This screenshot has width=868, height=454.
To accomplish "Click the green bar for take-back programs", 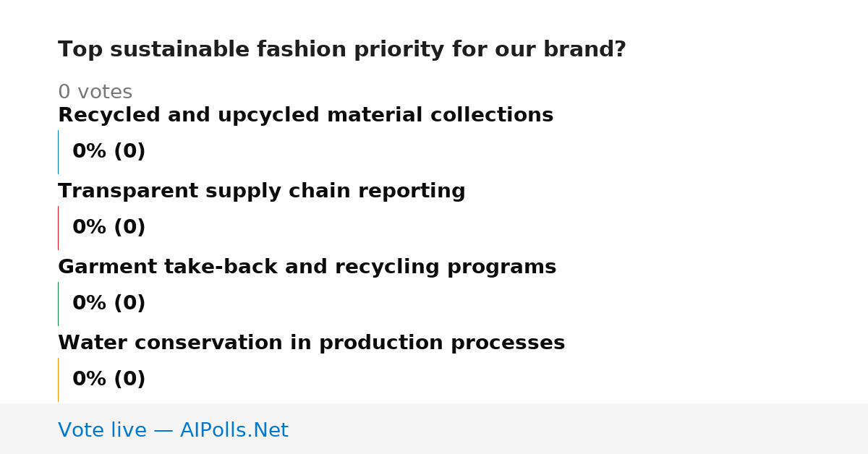I will 58,304.
